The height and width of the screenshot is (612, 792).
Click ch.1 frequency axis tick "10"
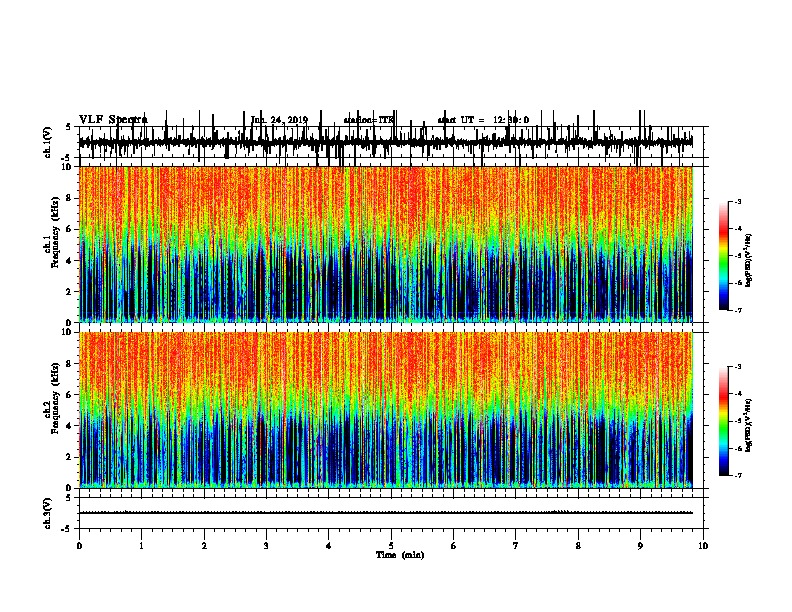(68, 167)
